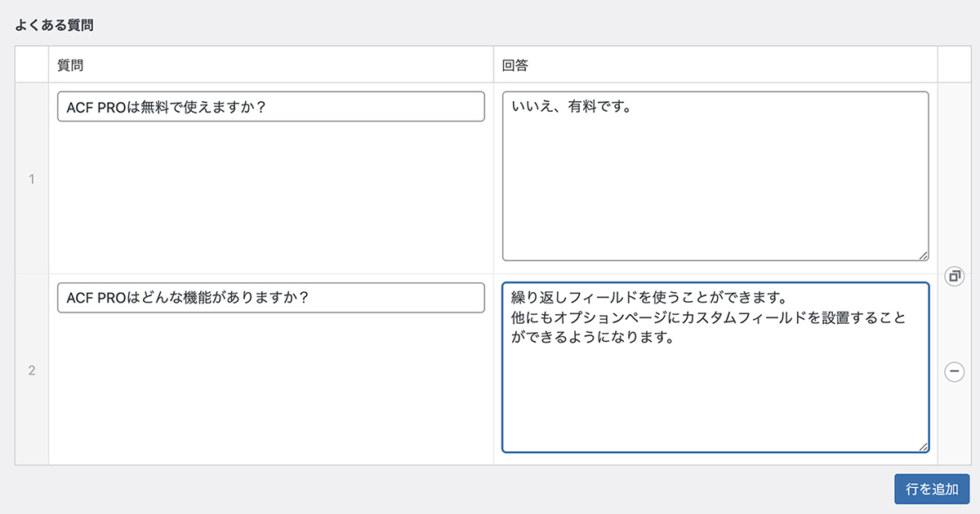Focus the question field 'ACF PROは無料で使えますか？'
Screen dimensions: 980x514
(271, 107)
